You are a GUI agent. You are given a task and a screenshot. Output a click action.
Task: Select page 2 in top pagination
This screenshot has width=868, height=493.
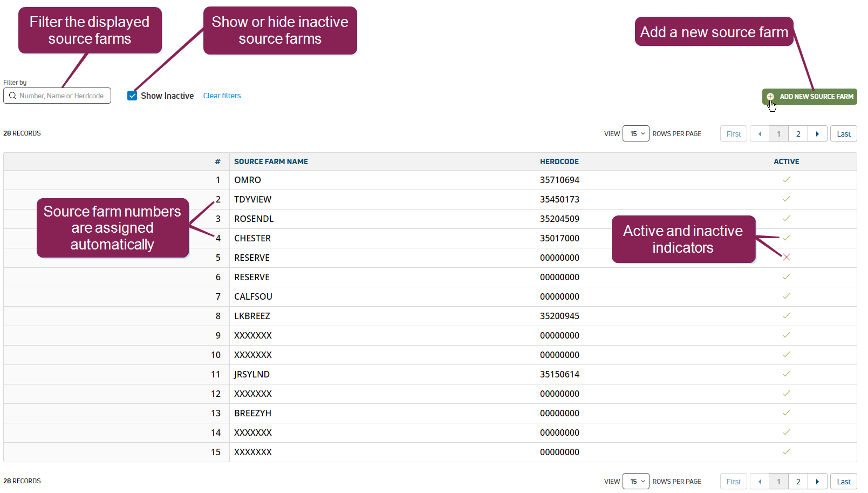tap(798, 134)
